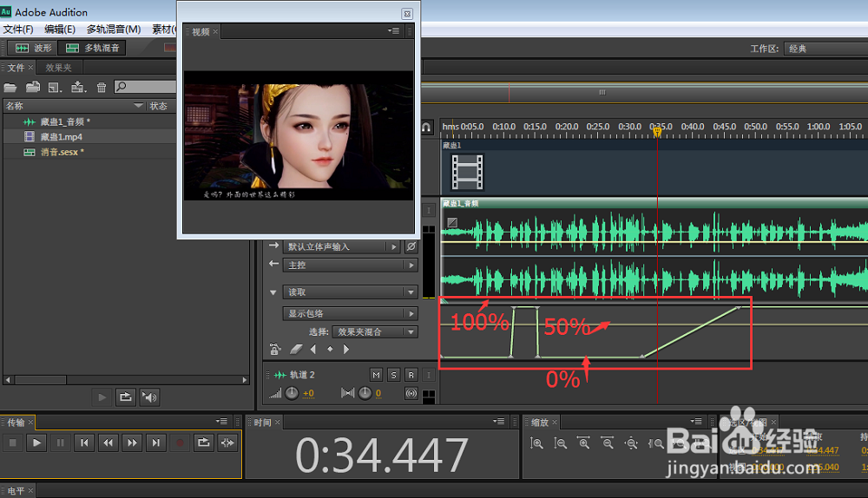Open the 多轨混音(M) menu
Screen dimensions: 868x498
coord(114,29)
